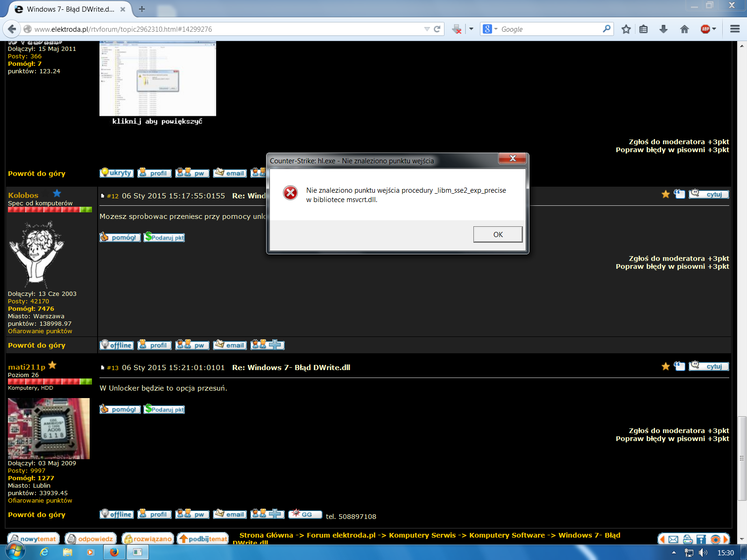Click 'cytuj' on mati211p post #13

point(709,366)
